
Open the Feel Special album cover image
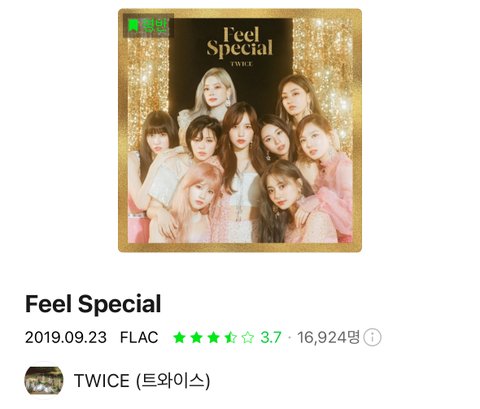click(x=240, y=130)
